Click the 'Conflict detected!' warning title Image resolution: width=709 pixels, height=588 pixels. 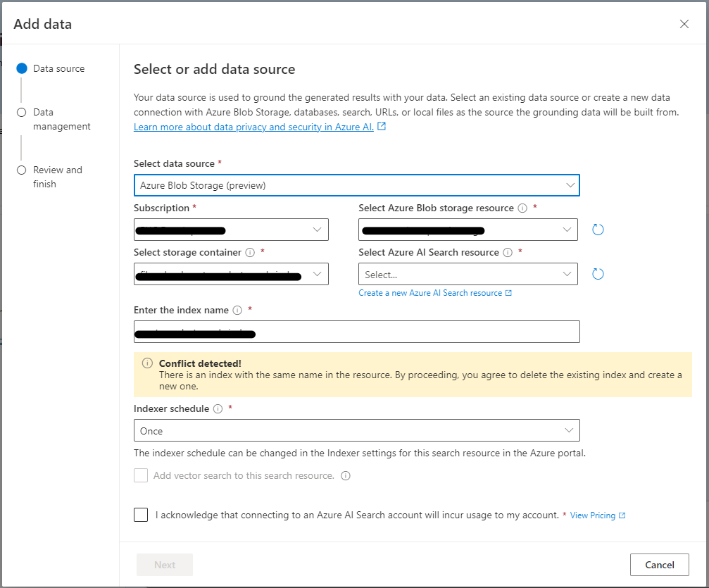coord(200,363)
